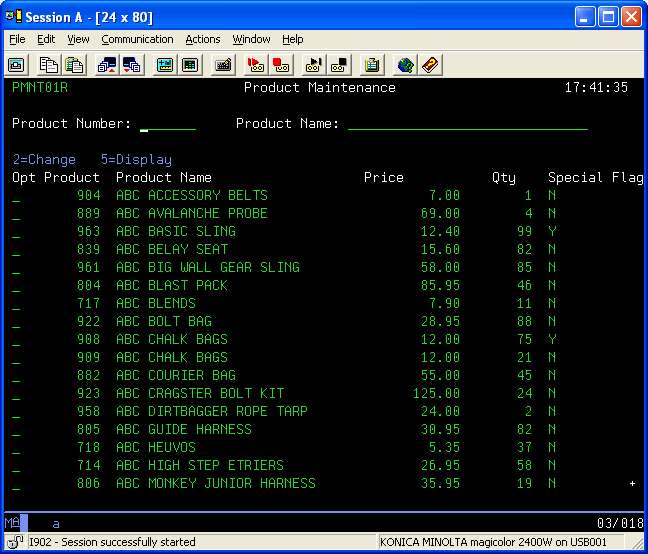Open the Display setup icon
Image resolution: width=648 pixels, height=554 pixels.
click(x=165, y=65)
